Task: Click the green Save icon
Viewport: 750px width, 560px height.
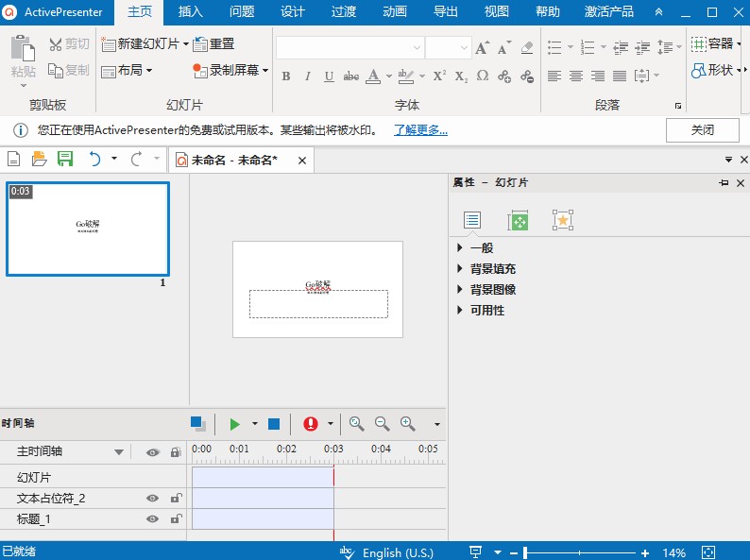Action: pyautogui.click(x=65, y=160)
